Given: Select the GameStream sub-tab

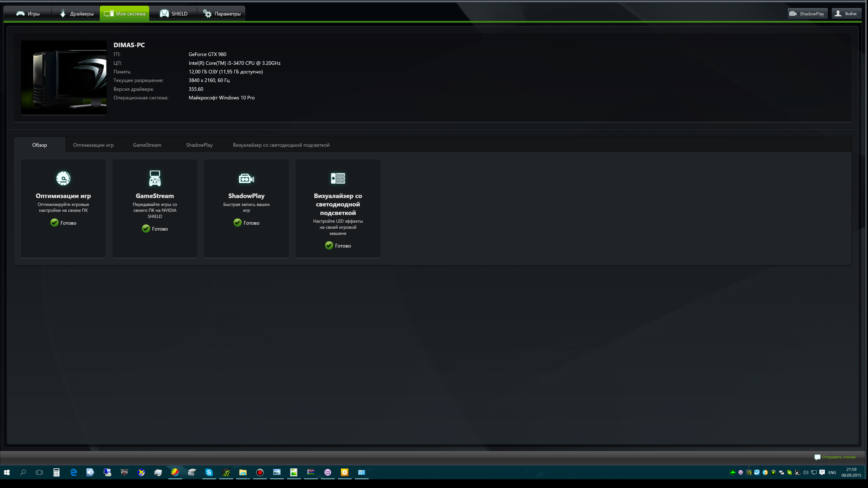Looking at the screenshot, I should click(x=147, y=145).
